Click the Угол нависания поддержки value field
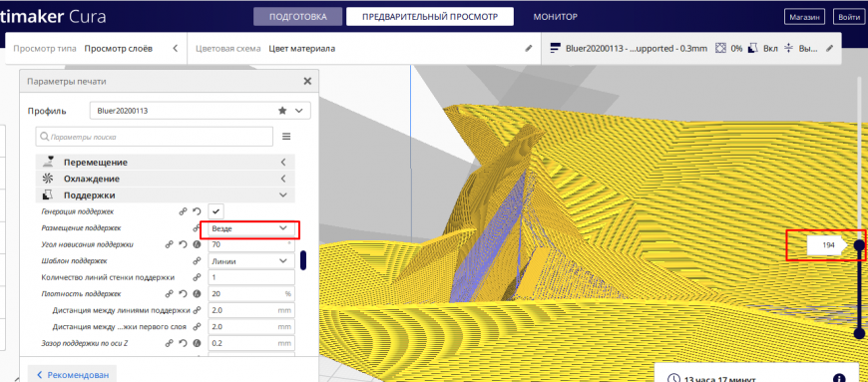This screenshot has width=868, height=382. point(251,244)
